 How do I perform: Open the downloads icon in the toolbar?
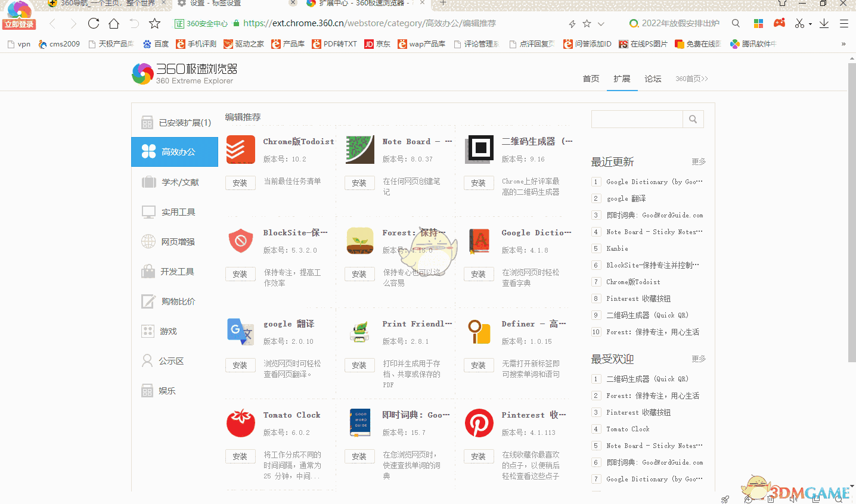coord(824,23)
